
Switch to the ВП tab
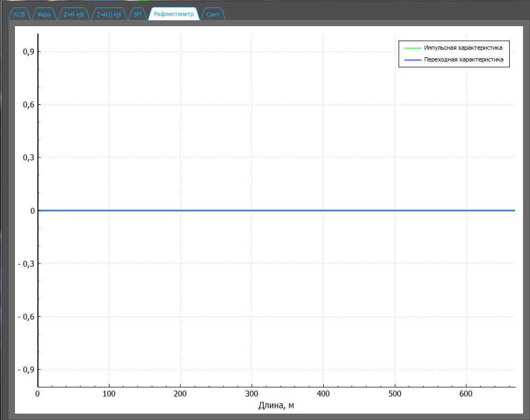coord(138,15)
